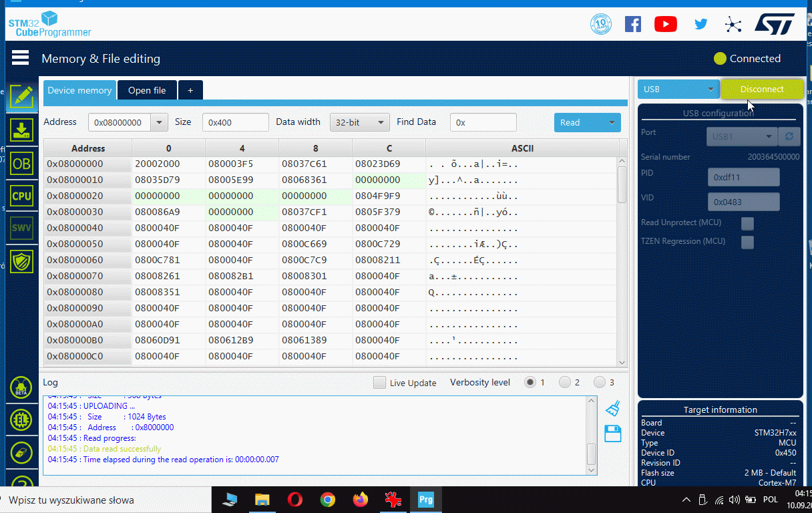Viewport: 812px width, 513px height.
Task: Enable the Live Update checkbox
Action: 379,383
